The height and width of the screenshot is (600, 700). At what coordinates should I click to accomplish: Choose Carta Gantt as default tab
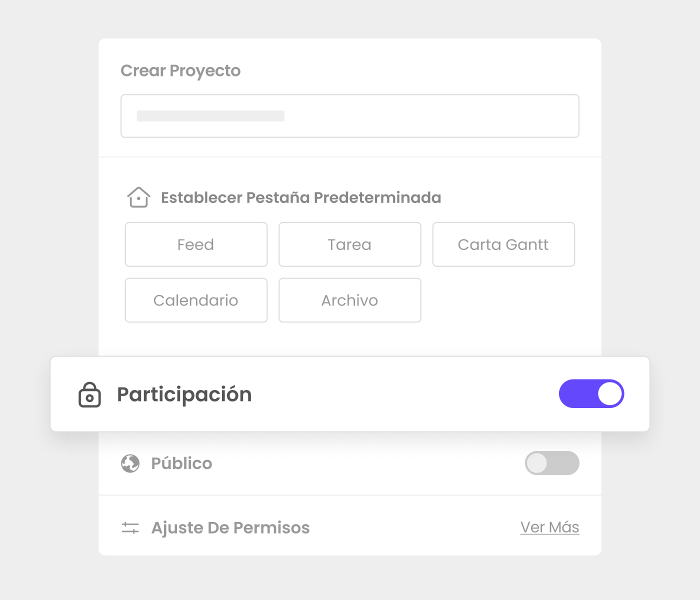(x=503, y=244)
